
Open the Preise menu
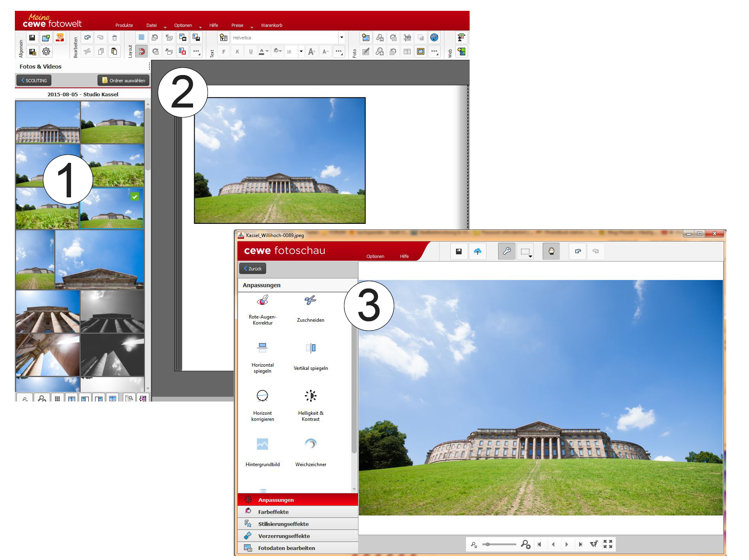point(237,25)
